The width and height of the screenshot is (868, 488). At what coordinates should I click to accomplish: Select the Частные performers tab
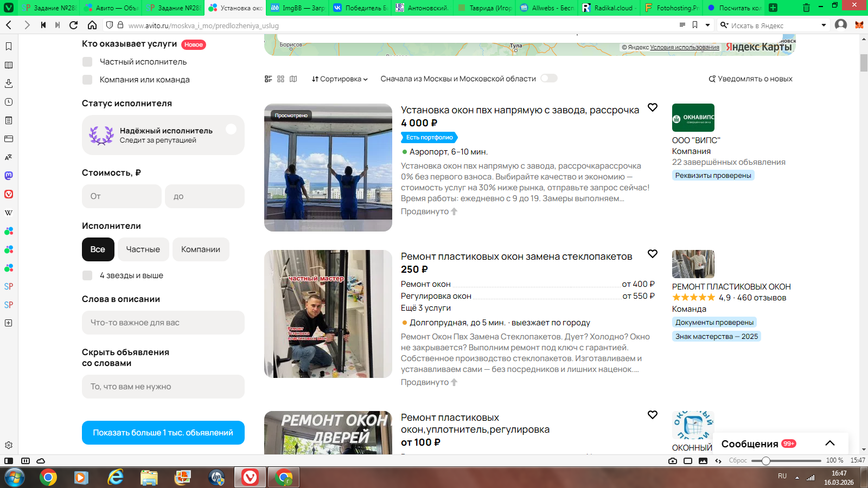point(143,249)
